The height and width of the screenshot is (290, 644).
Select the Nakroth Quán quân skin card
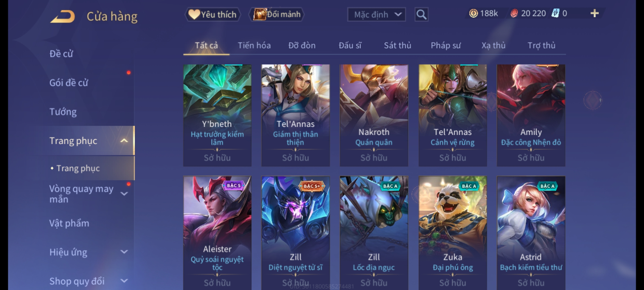pos(374,115)
